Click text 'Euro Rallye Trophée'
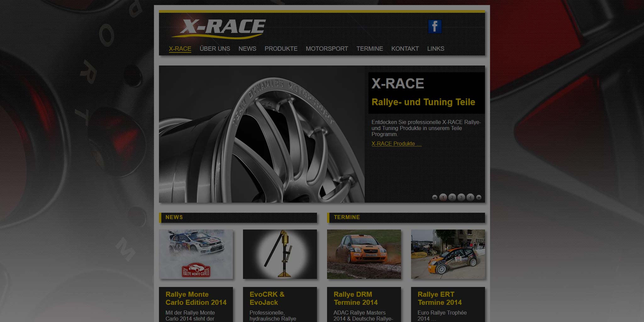Image resolution: width=644 pixels, height=322 pixels. pyautogui.click(x=442, y=313)
